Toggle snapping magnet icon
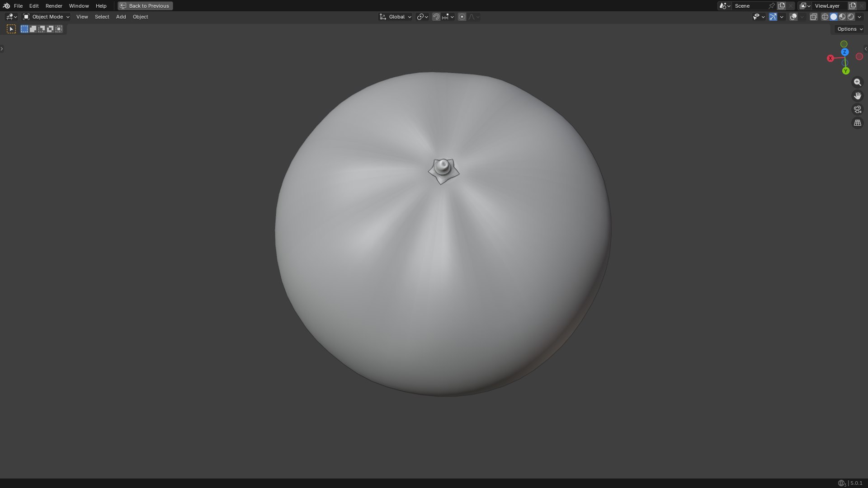The height and width of the screenshot is (488, 868). click(436, 17)
